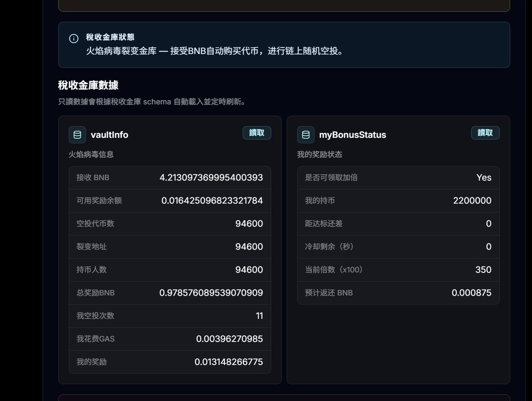Select value 0.000875
This screenshot has width=532, height=401.
pyautogui.click(x=472, y=293)
